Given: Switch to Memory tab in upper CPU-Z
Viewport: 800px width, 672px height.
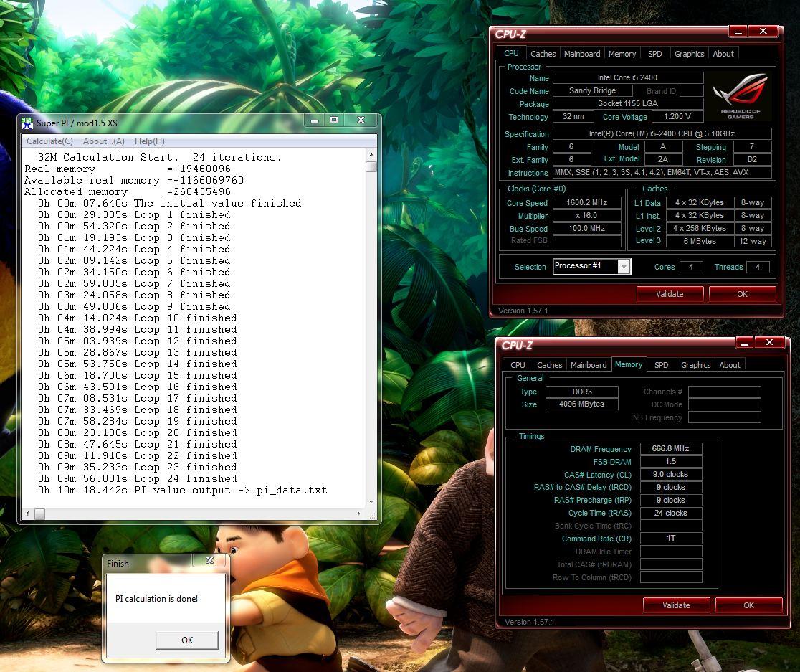Looking at the screenshot, I should pos(622,54).
